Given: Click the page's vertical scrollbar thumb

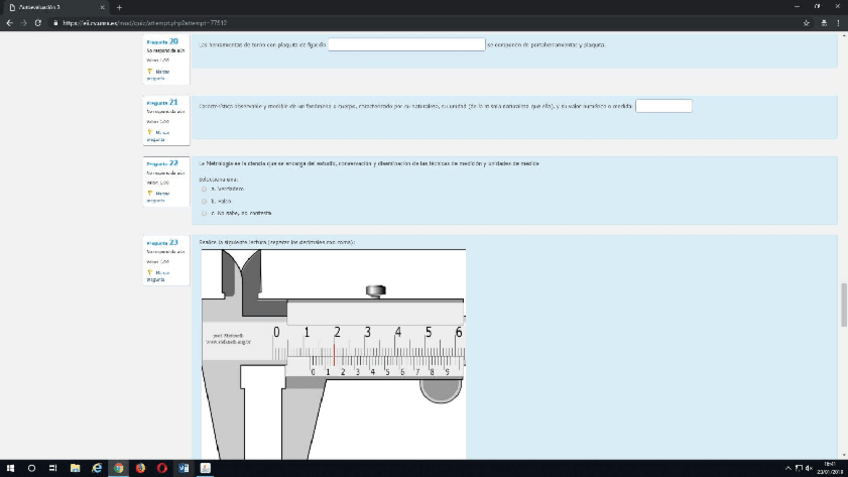Looking at the screenshot, I should pyautogui.click(x=843, y=304).
